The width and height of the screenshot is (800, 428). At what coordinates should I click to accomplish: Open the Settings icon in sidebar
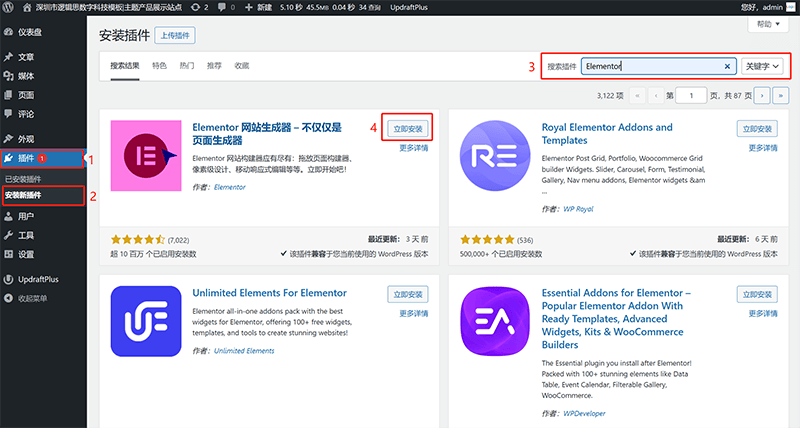(x=8, y=254)
